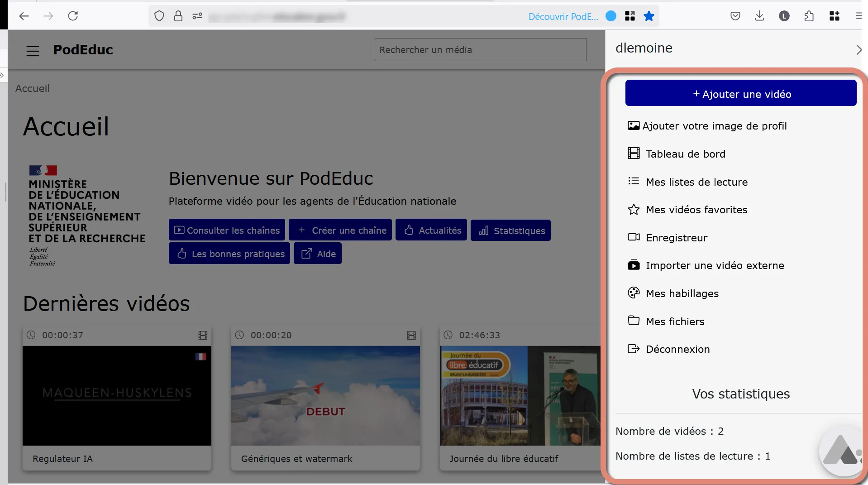
Task: Click Déconnexion to log out
Action: click(x=668, y=349)
